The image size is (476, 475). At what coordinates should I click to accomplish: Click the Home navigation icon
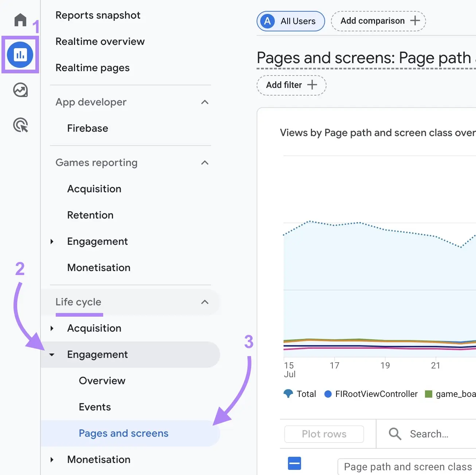pyautogui.click(x=20, y=20)
